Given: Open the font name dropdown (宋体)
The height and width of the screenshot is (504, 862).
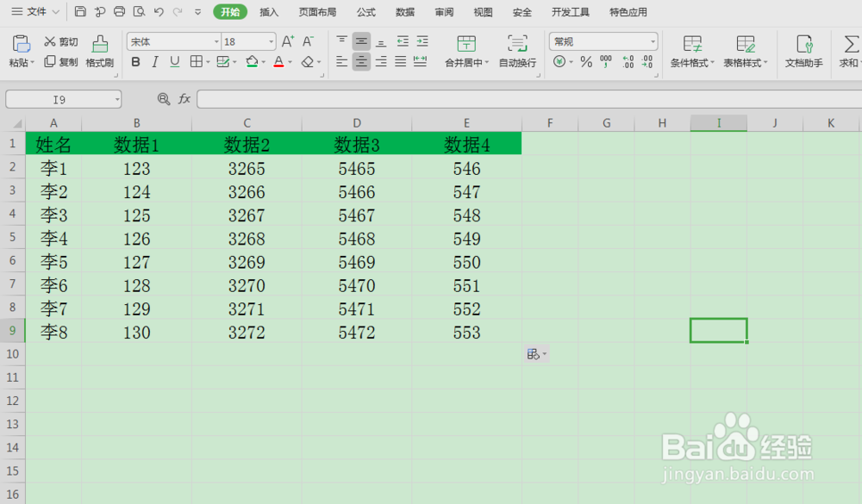Looking at the screenshot, I should point(216,41).
